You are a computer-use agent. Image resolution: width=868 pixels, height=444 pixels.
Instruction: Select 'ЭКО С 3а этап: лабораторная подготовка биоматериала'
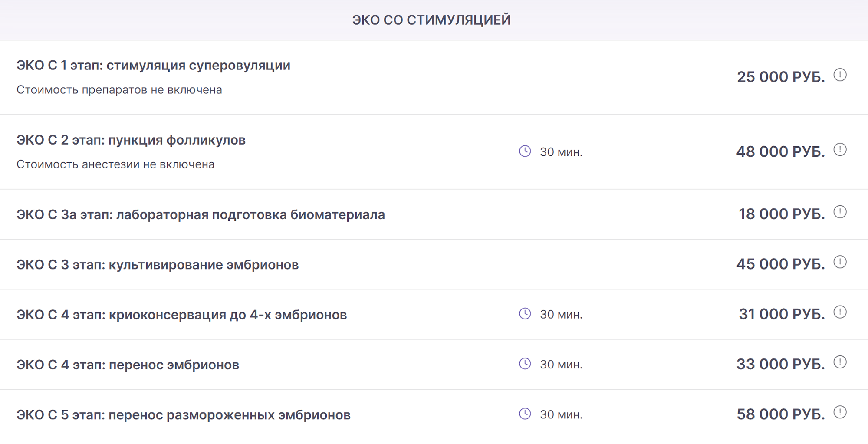[x=201, y=214]
